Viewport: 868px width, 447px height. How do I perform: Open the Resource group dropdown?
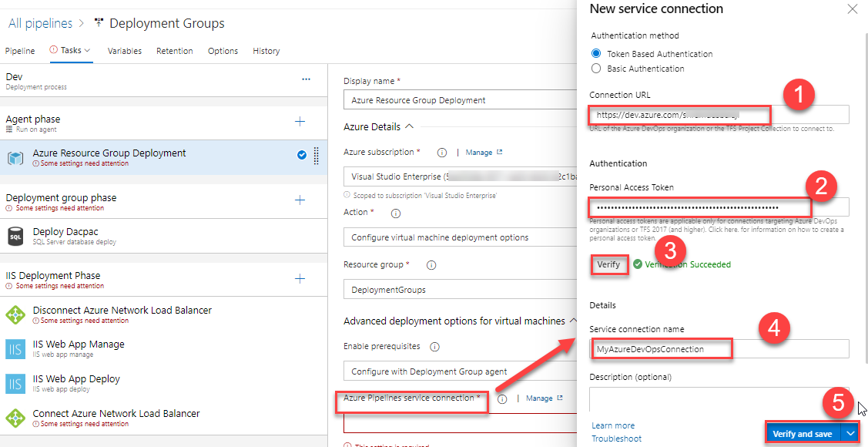[x=460, y=290]
